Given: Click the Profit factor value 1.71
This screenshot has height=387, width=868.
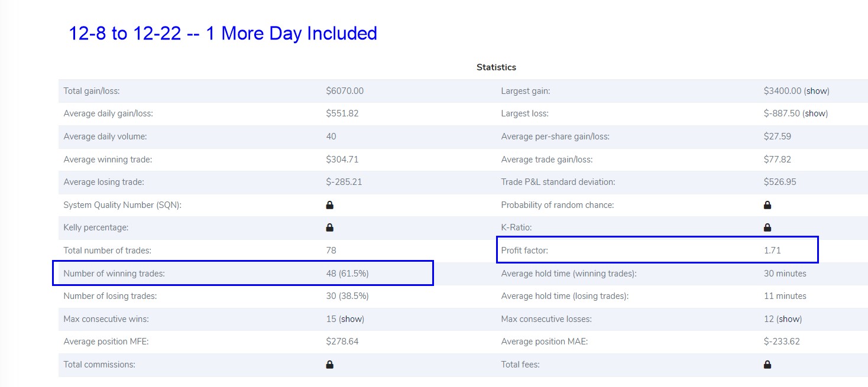Looking at the screenshot, I should pyautogui.click(x=773, y=251).
